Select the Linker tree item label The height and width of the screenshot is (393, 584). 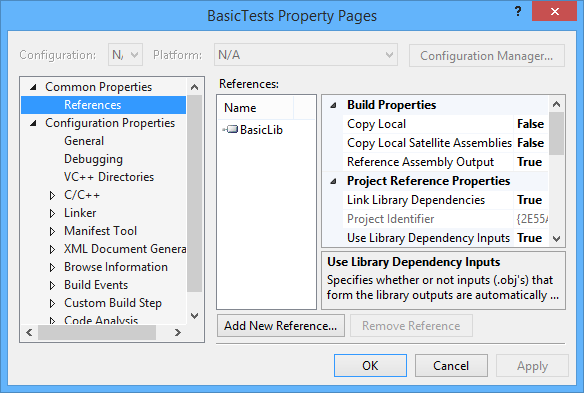click(x=80, y=213)
